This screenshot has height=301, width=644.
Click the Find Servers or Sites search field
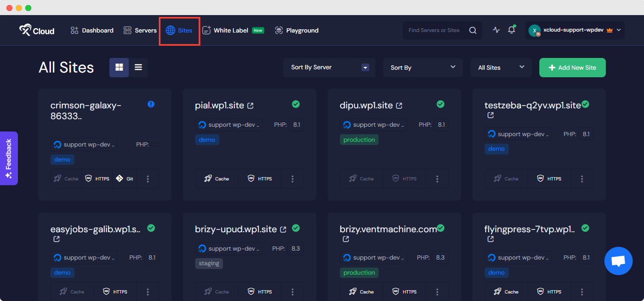pyautogui.click(x=436, y=30)
